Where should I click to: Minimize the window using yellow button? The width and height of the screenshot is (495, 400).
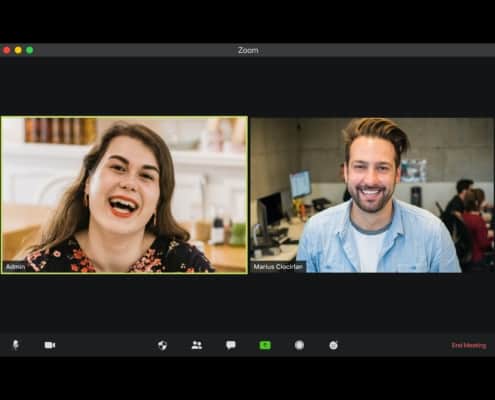(x=18, y=50)
